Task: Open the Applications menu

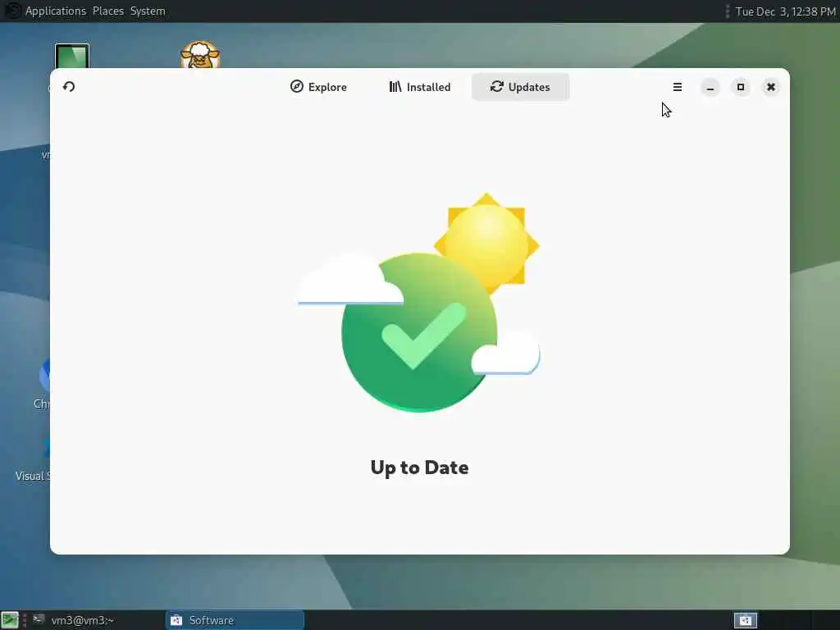Action: pyautogui.click(x=56, y=11)
